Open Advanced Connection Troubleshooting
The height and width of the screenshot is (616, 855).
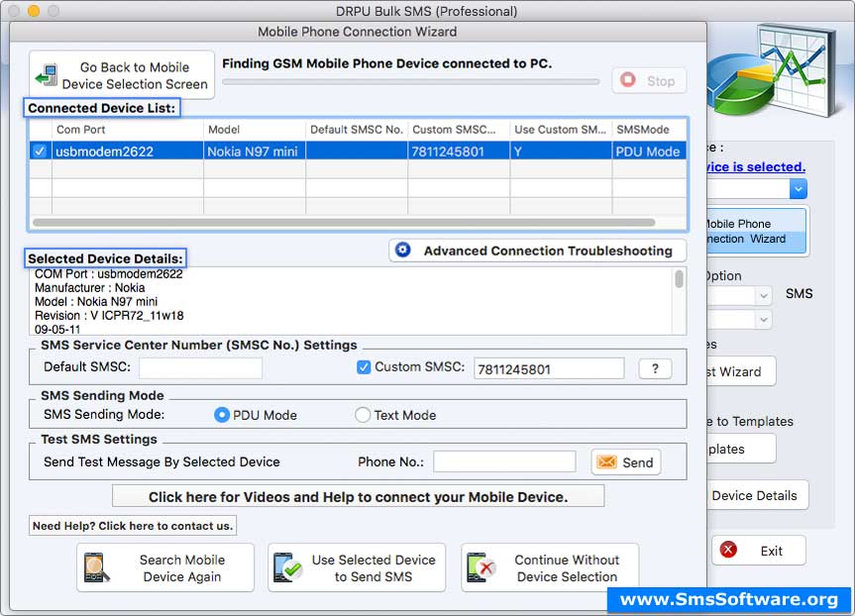(x=538, y=251)
